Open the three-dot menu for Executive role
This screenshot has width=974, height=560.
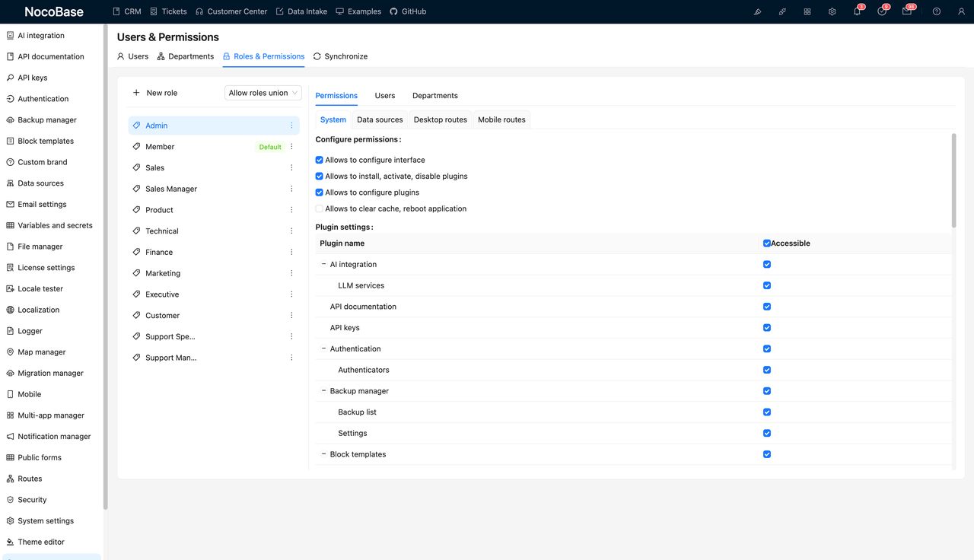(x=291, y=294)
